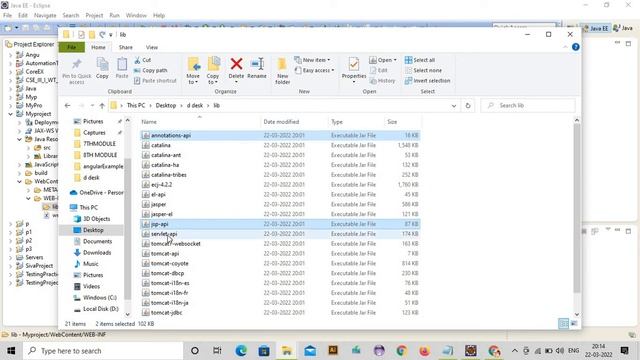Open the notification center icon
640x360 pixels.
(624, 351)
